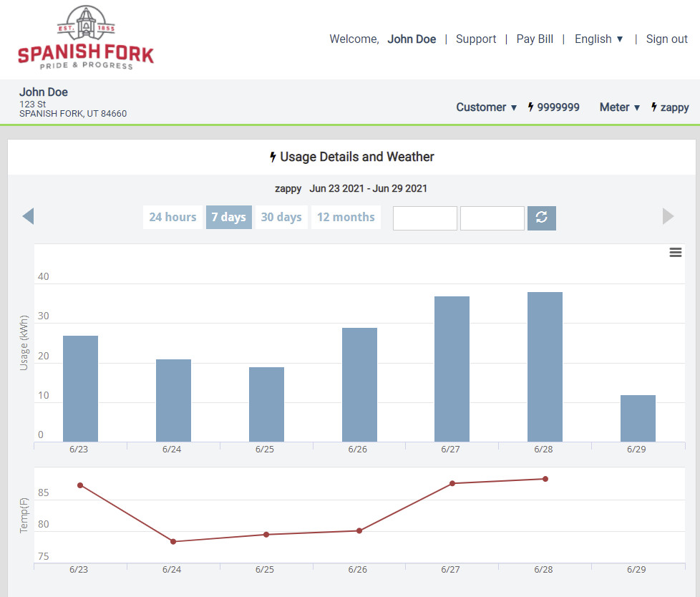
Task: Click the lightning icon in Usage Details title
Action: pos(273,157)
